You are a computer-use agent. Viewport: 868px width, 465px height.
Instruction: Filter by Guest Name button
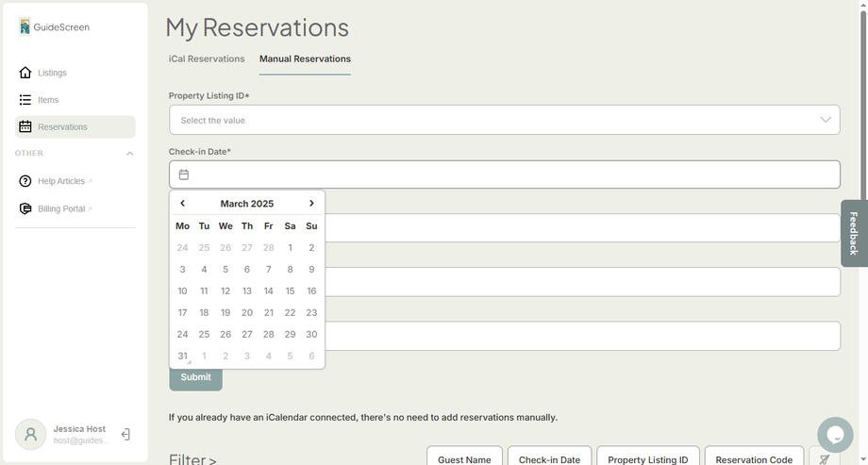tap(464, 458)
